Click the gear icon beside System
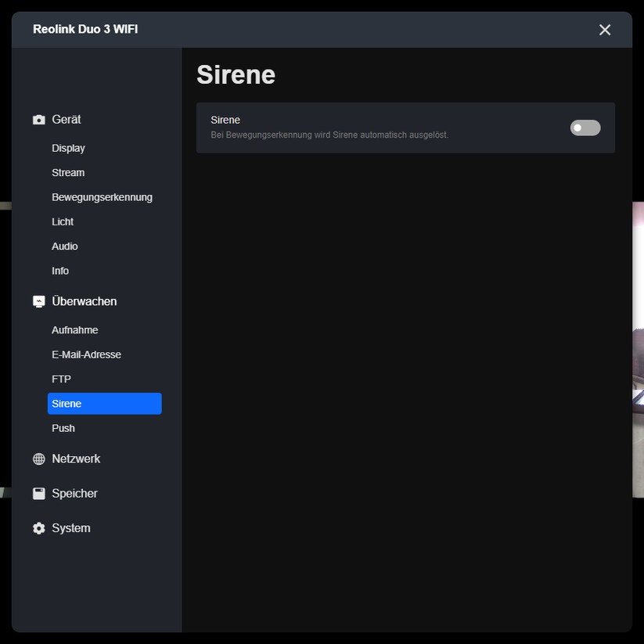The height and width of the screenshot is (644, 644). 39,528
